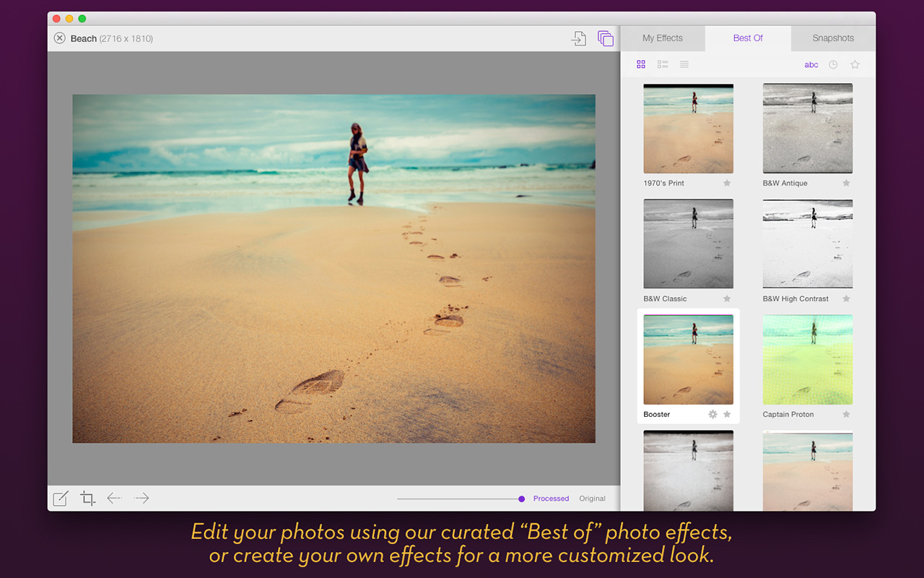Viewport: 924px width, 578px height.
Task: Click the redo arrow
Action: point(141,498)
